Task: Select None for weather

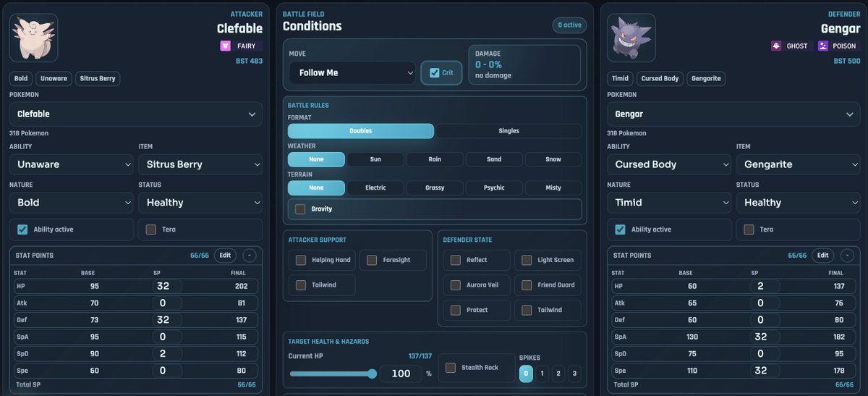Action: pyautogui.click(x=316, y=159)
